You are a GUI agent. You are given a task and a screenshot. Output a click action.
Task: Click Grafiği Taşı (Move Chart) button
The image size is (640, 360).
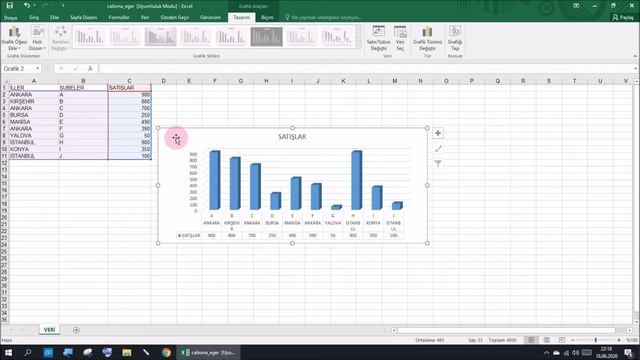(455, 38)
